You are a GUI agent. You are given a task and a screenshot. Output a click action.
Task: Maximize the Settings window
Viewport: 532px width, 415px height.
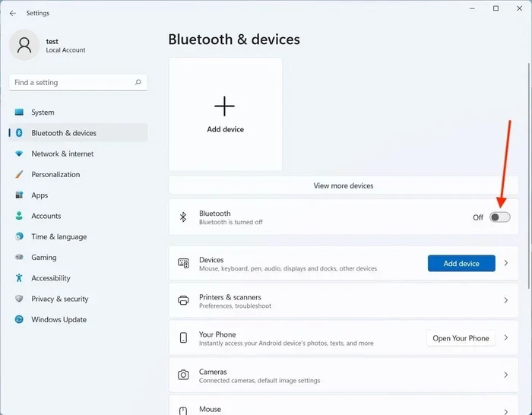[496, 8]
